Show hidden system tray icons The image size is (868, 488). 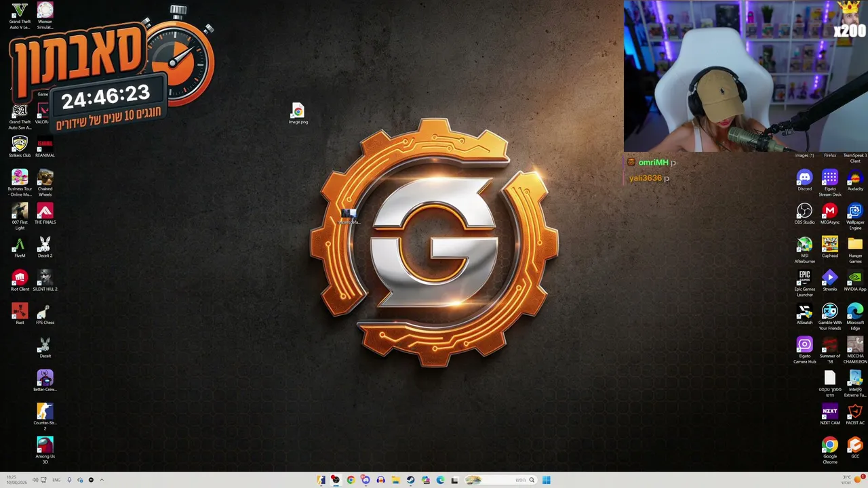pos(102,480)
